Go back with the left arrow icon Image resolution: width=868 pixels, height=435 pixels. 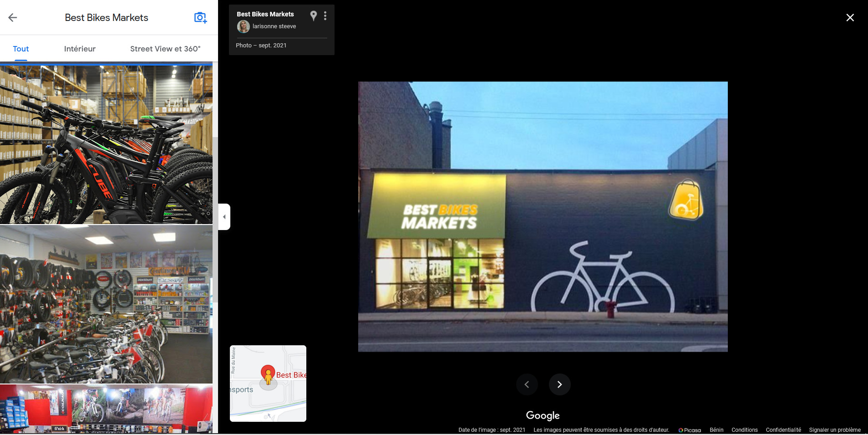click(12, 18)
